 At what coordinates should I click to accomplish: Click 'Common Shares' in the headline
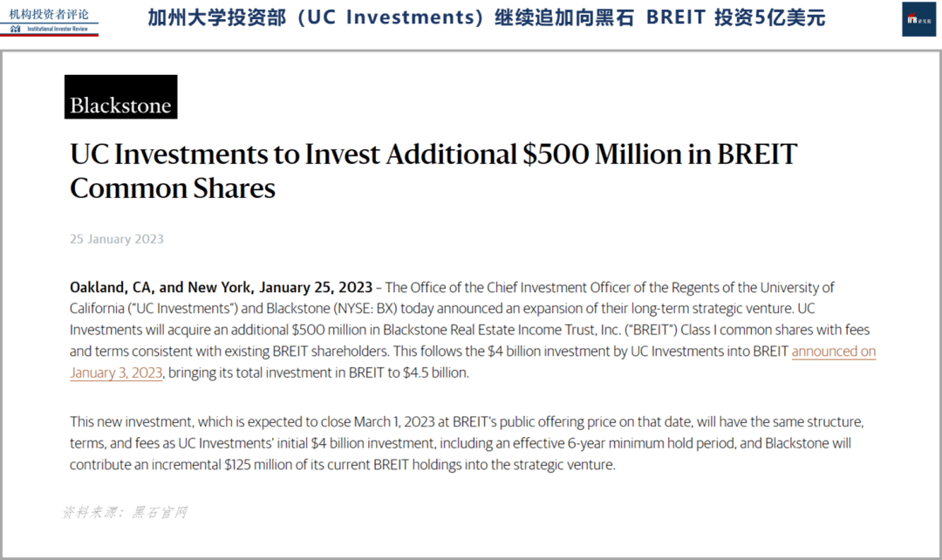173,188
